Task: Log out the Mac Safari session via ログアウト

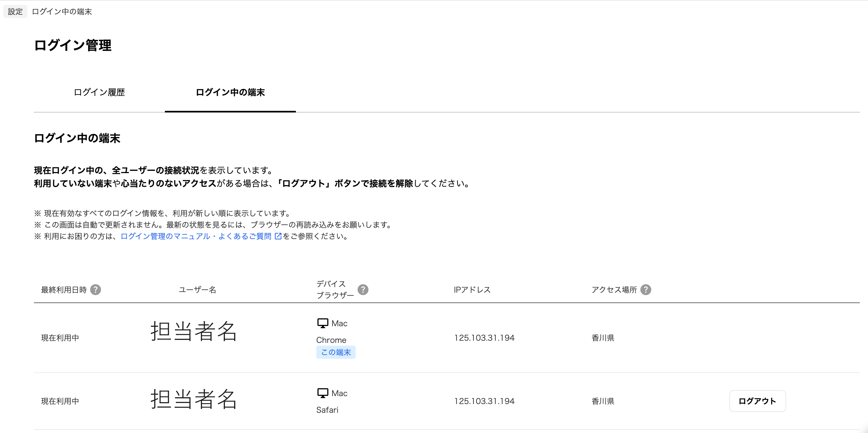Action: point(757,401)
